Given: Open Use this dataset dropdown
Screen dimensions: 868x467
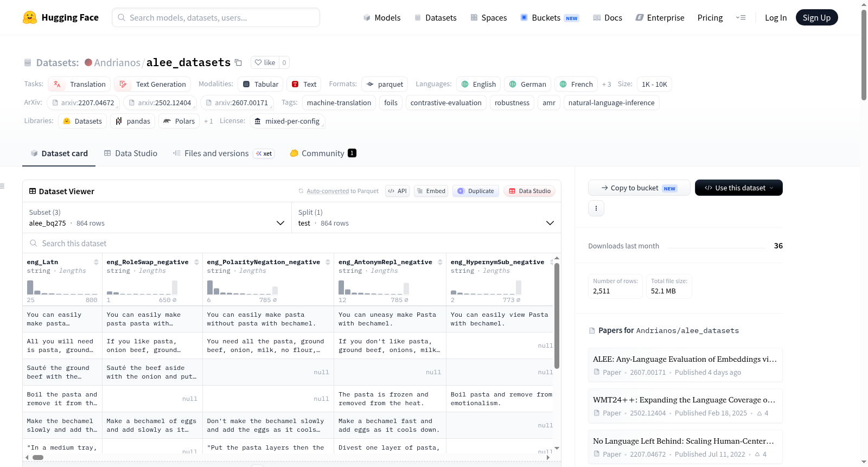Looking at the screenshot, I should click(739, 188).
